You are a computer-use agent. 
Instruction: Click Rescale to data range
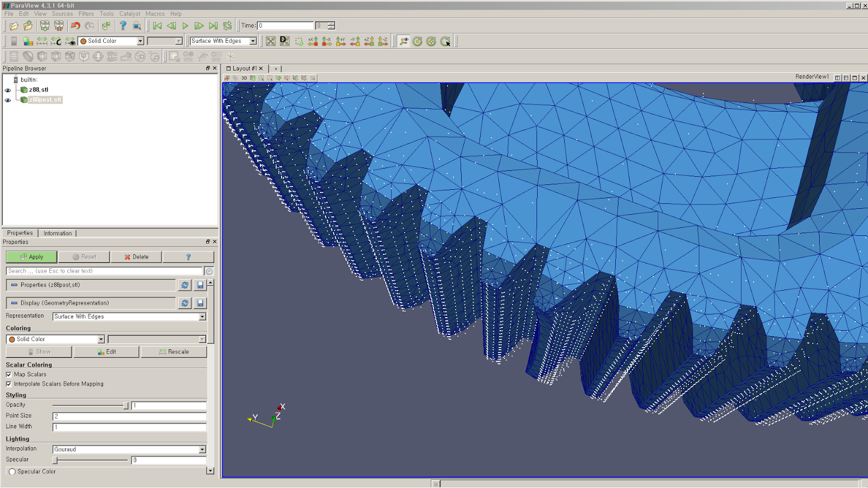click(174, 351)
